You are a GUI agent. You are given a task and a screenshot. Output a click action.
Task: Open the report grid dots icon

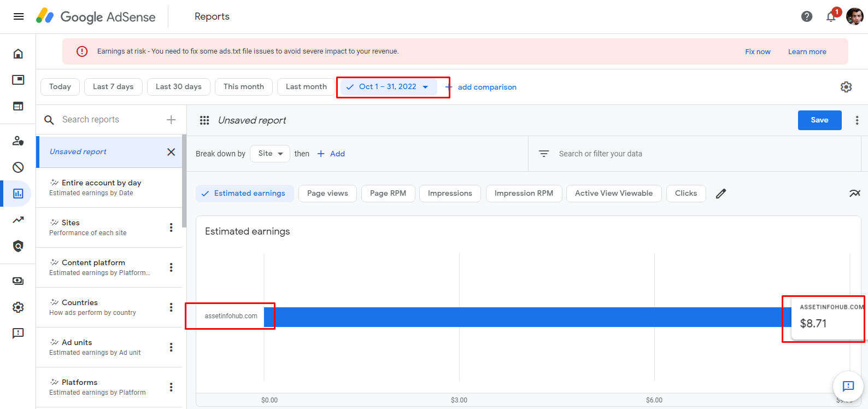click(204, 120)
